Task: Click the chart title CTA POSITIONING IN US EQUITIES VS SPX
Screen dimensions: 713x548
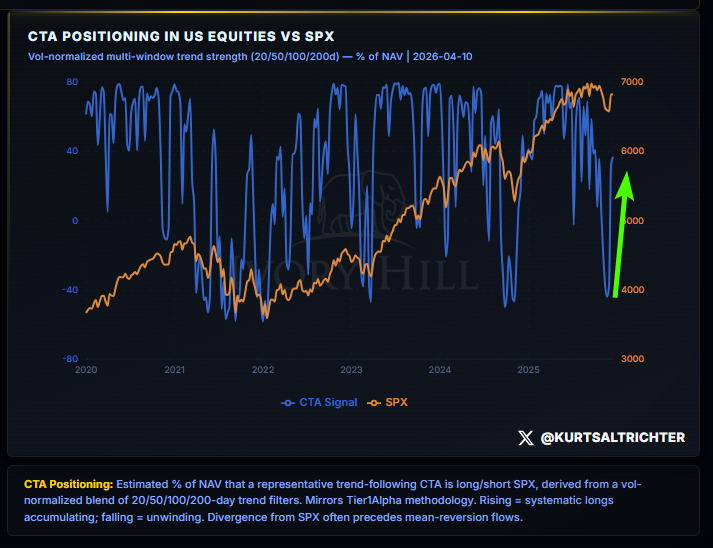Action: point(181,36)
